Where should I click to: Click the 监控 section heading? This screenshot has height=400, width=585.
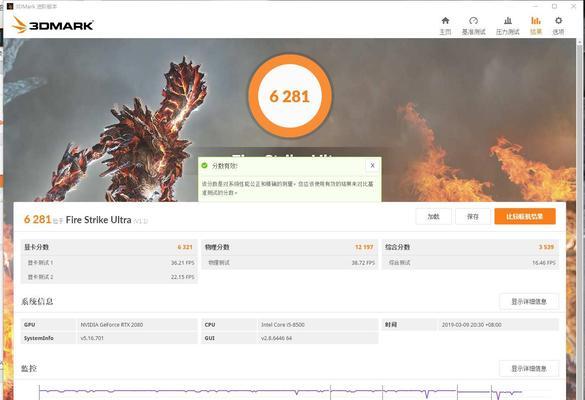pyautogui.click(x=29, y=369)
